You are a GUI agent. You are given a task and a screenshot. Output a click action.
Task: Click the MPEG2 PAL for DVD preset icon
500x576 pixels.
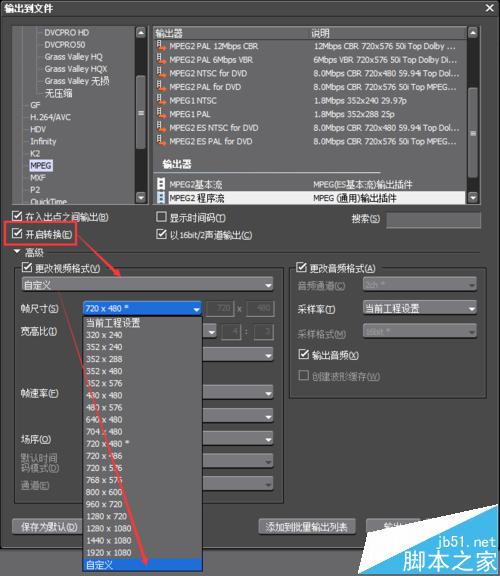point(161,87)
